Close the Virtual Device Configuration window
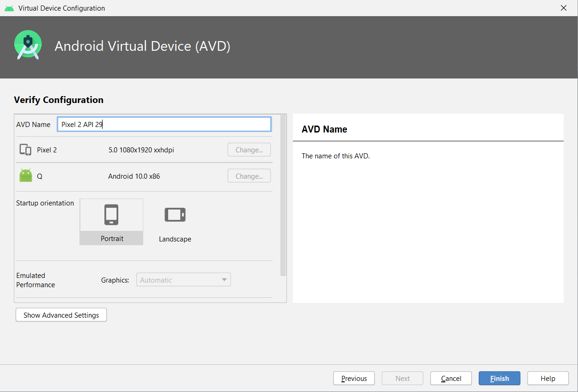The image size is (578, 392). [x=563, y=8]
